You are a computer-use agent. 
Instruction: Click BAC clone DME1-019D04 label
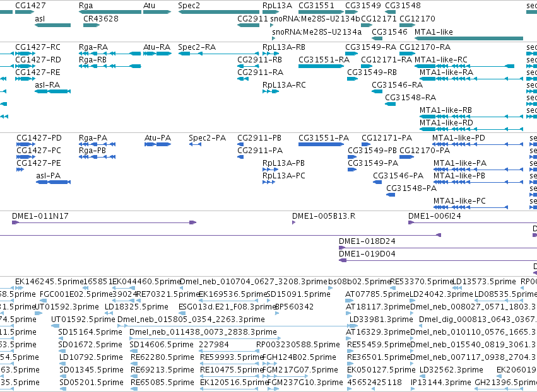click(367, 254)
